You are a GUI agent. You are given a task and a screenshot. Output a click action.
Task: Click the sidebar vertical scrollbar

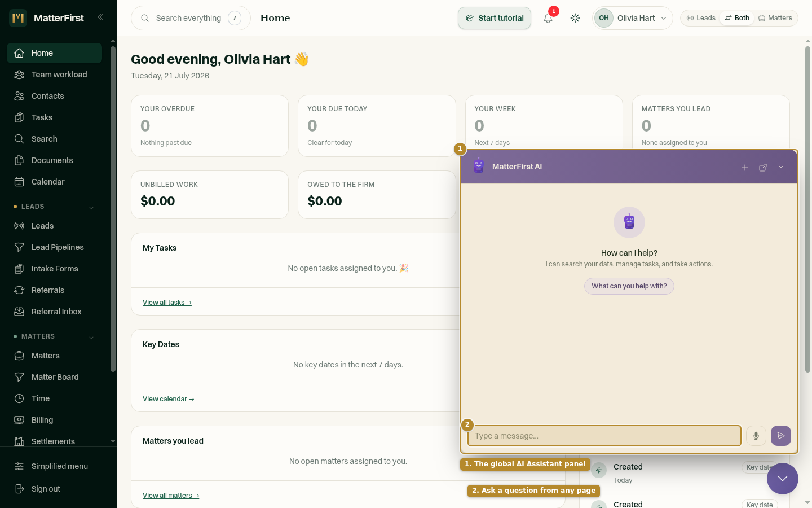(x=113, y=209)
